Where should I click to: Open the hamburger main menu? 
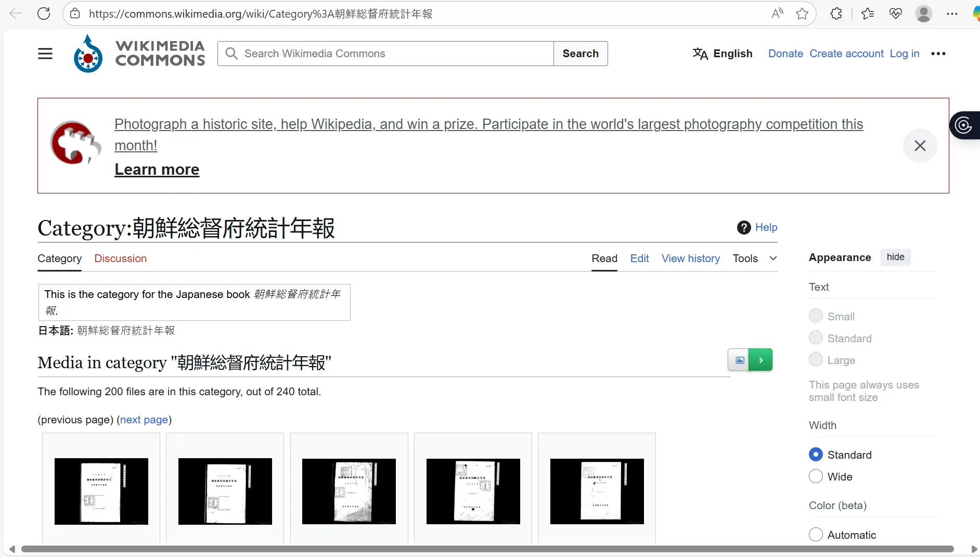point(45,54)
